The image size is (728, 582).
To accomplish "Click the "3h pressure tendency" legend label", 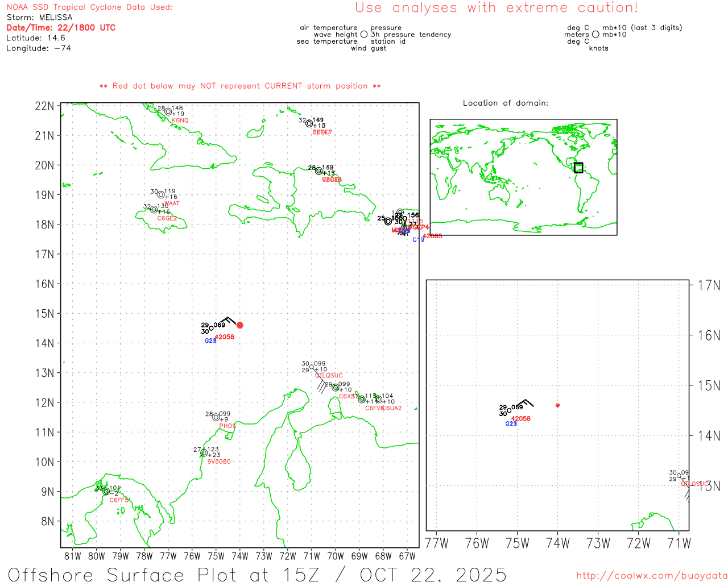I will coord(411,35).
